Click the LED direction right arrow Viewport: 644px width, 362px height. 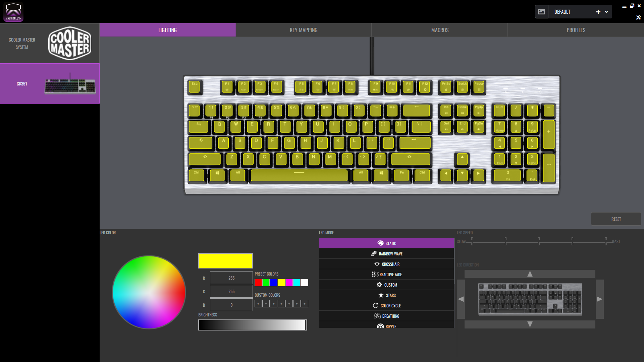pos(599,299)
